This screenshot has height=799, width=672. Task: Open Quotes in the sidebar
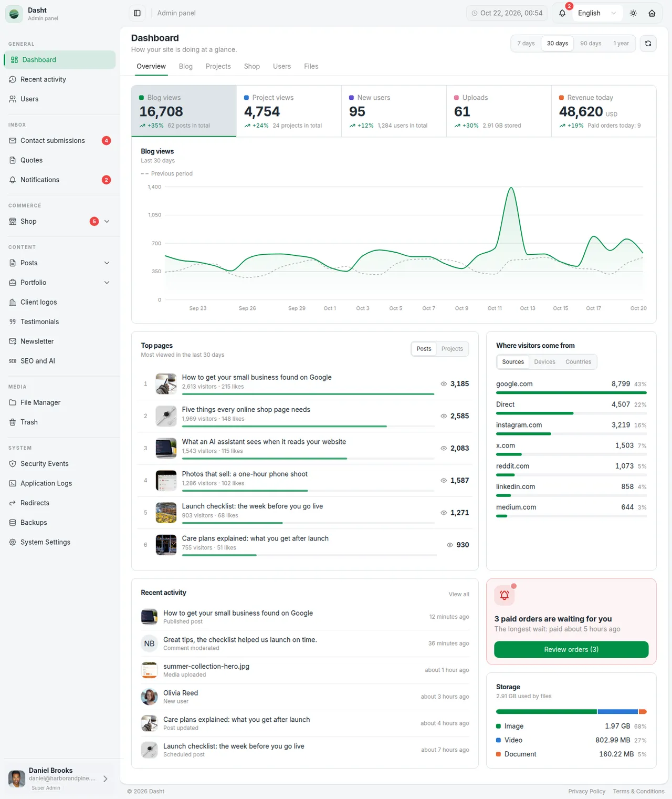tap(60, 160)
